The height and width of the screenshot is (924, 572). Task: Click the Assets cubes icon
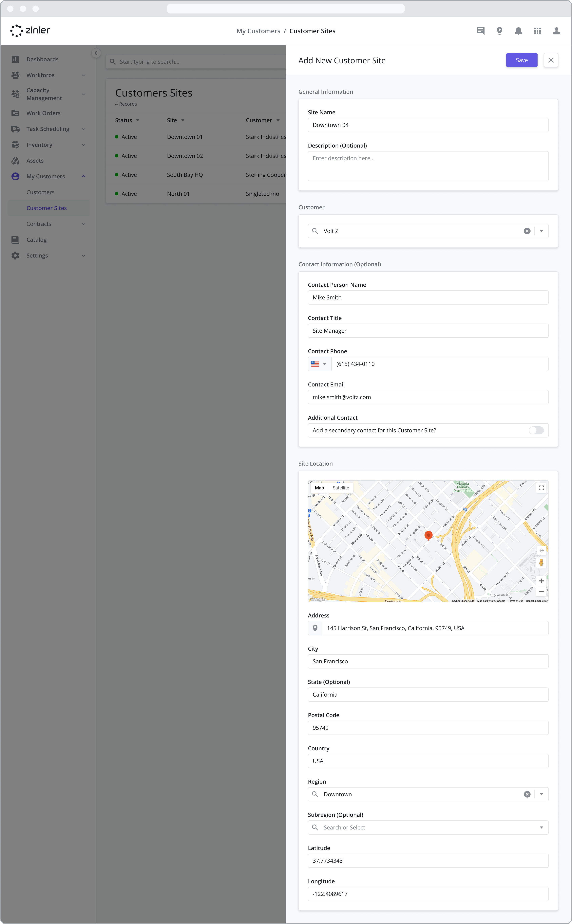point(15,161)
